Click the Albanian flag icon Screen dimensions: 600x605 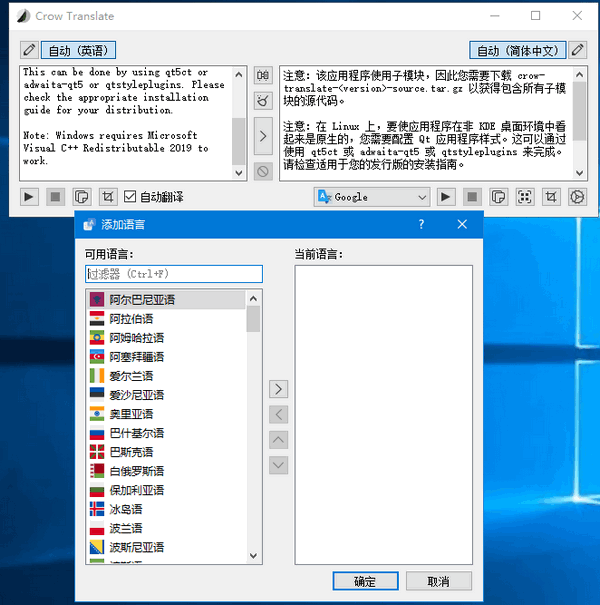(97, 299)
